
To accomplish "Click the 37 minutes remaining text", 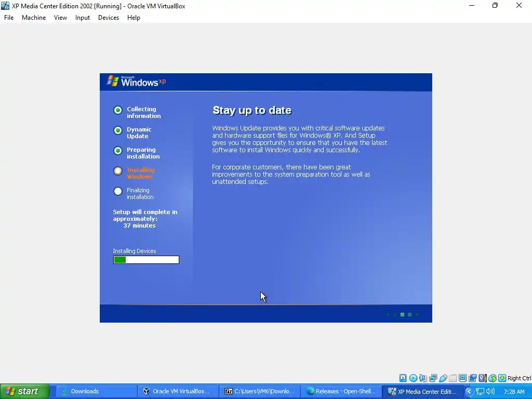I will coord(139,225).
